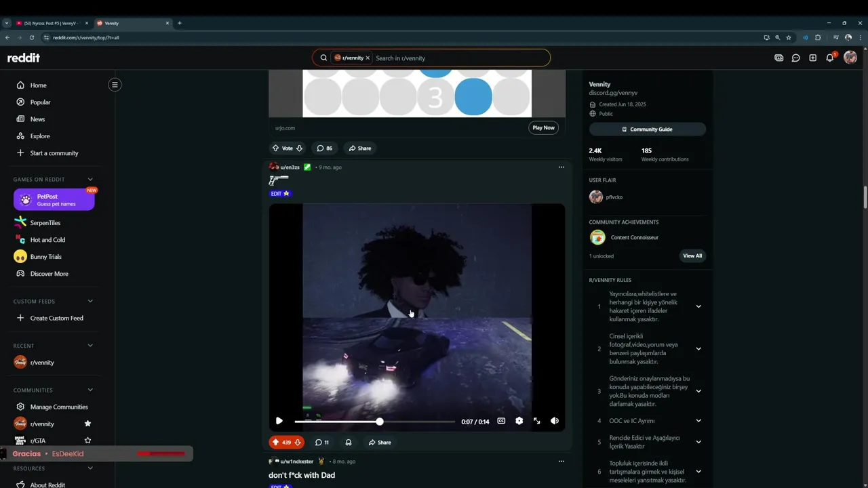Launch PetPost game
This screenshot has width=868, height=488.
[54, 200]
